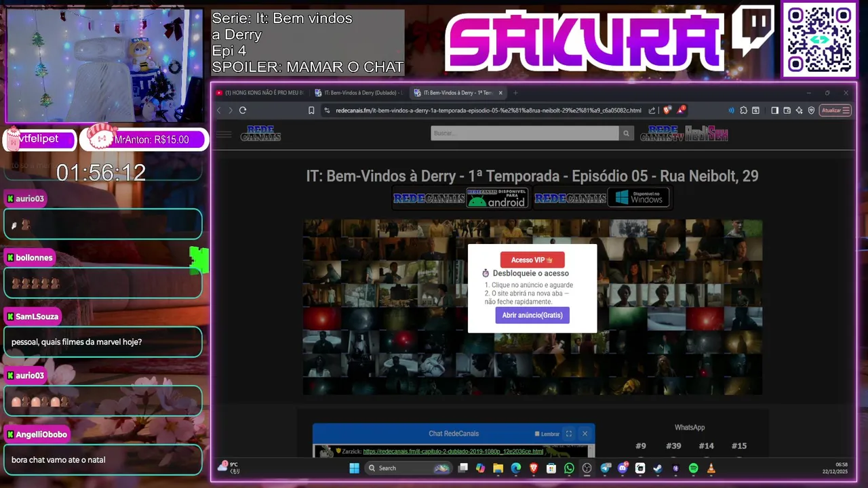Open File Explorer from the taskbar
This screenshot has height=488, width=868.
point(498,468)
